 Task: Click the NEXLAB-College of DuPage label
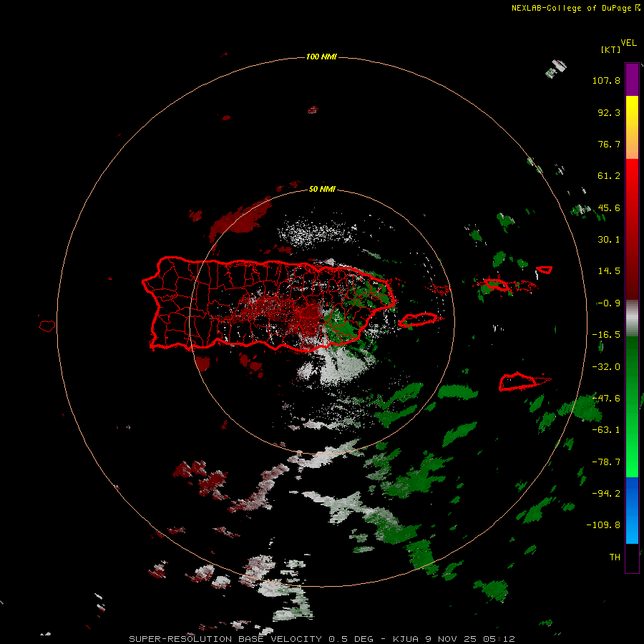click(576, 8)
